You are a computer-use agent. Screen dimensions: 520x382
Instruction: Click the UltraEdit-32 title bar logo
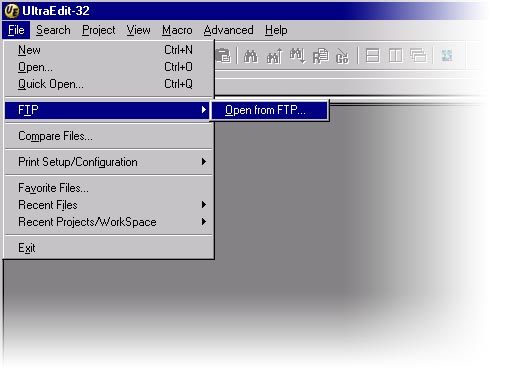tap(12, 11)
